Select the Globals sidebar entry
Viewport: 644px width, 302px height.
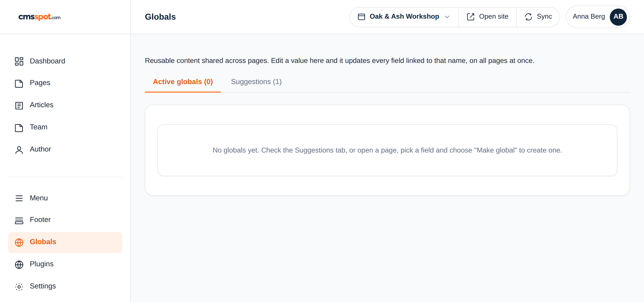[65, 242]
